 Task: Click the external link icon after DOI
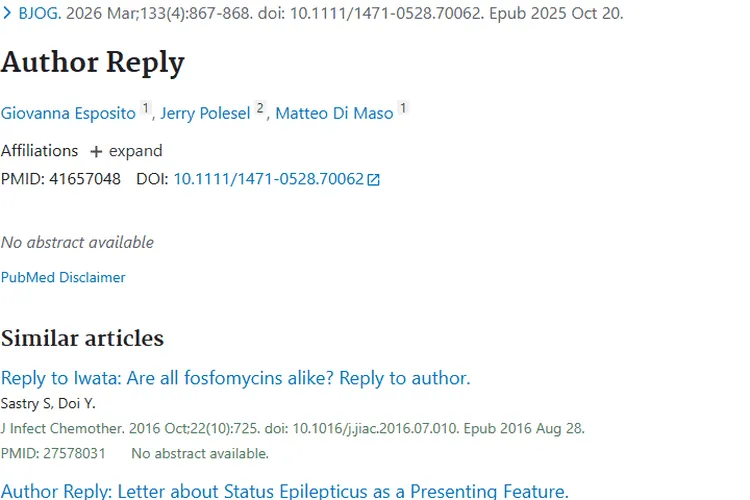click(374, 180)
